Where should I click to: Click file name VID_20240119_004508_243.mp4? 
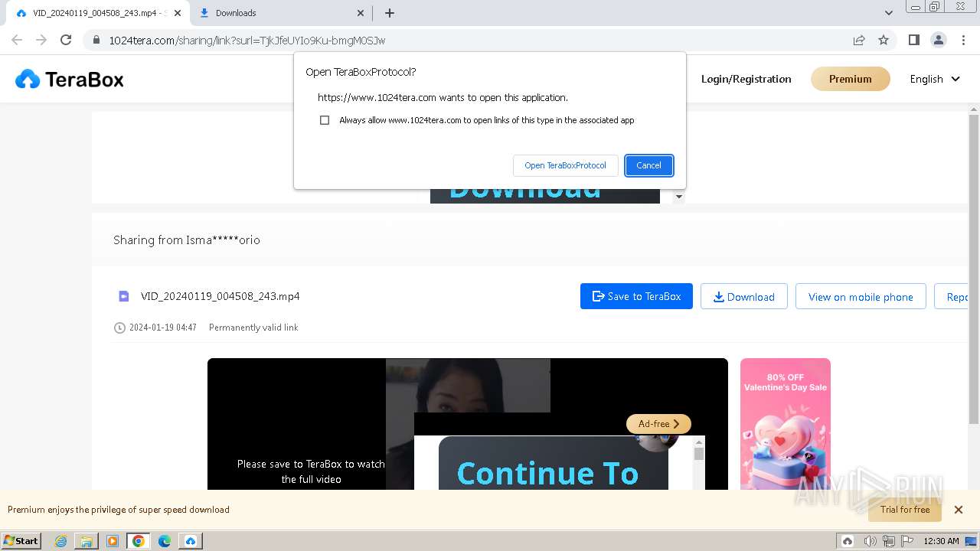(220, 296)
